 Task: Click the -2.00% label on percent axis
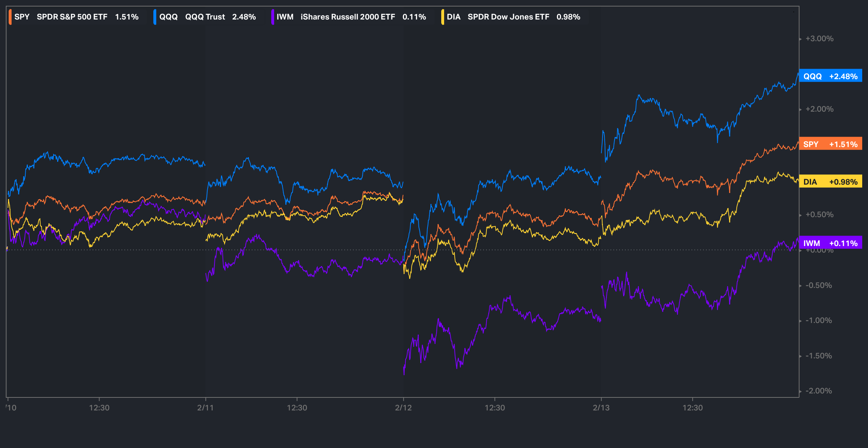click(x=818, y=391)
